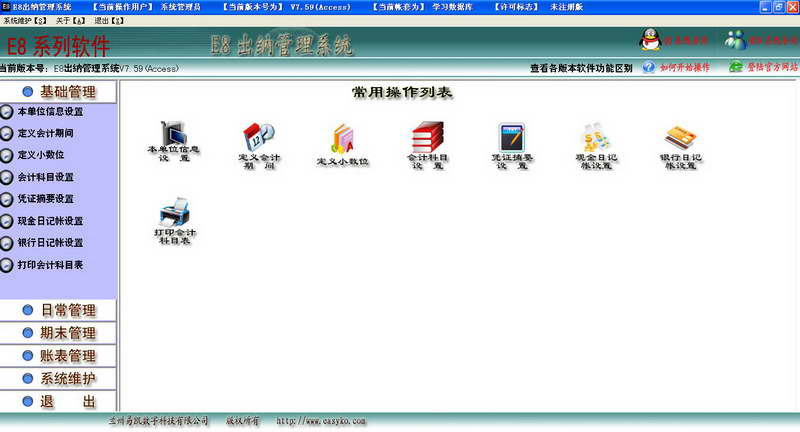Image resolution: width=800 pixels, height=432 pixels.
Task: Open the 凭证摘要设置 notepad icon
Action: pyautogui.click(x=512, y=137)
